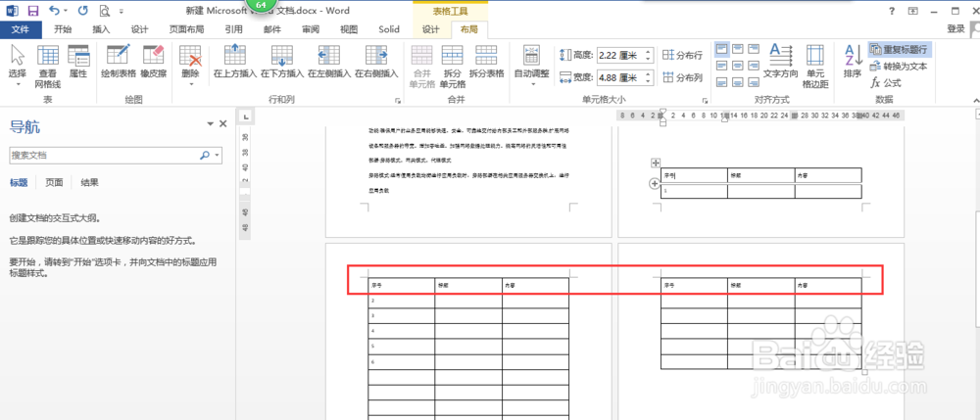
Task: Open the undo history dropdown arrow
Action: click(67, 11)
